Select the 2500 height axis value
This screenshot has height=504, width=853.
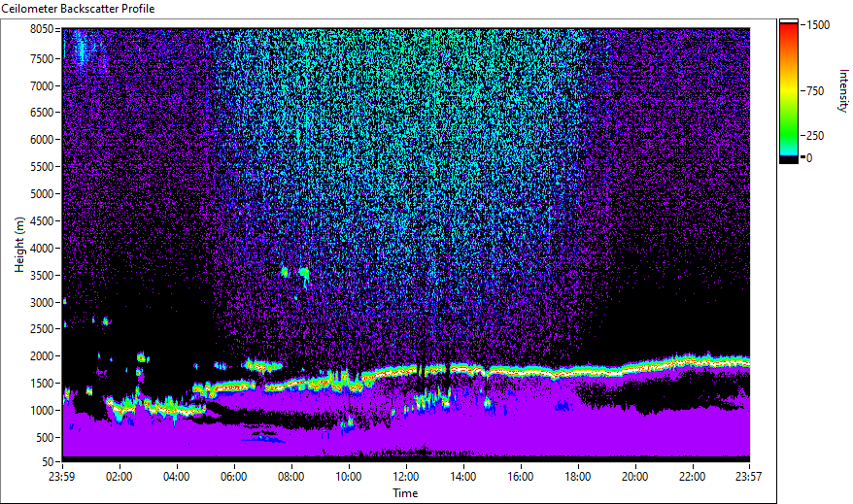pos(42,329)
